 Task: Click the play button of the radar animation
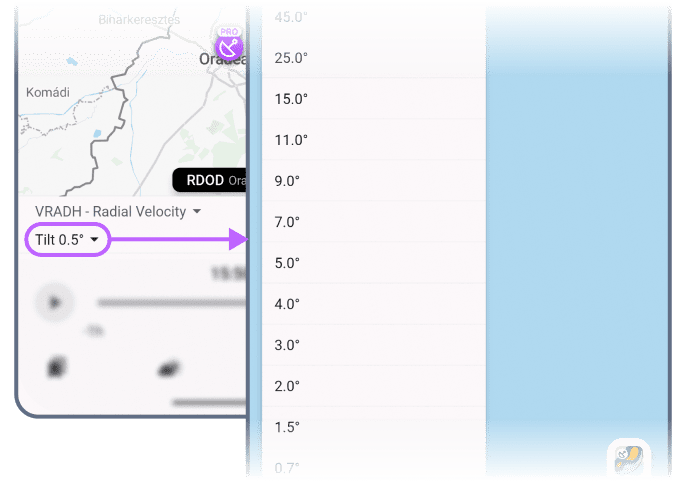click(x=55, y=302)
